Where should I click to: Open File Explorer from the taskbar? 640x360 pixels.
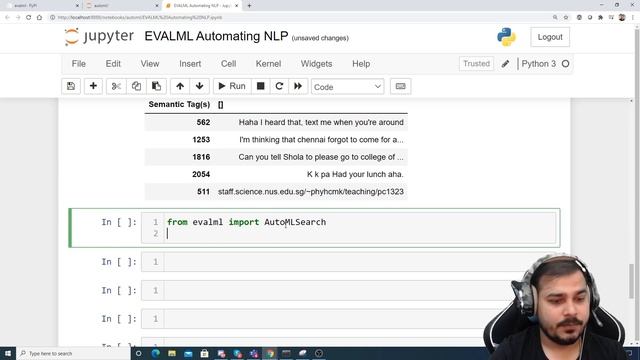click(x=172, y=353)
